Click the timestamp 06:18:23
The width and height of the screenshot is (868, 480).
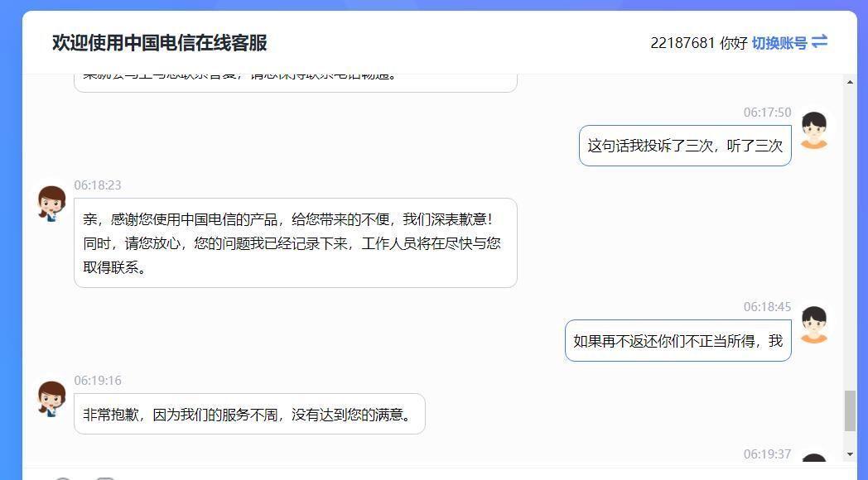[x=98, y=185]
